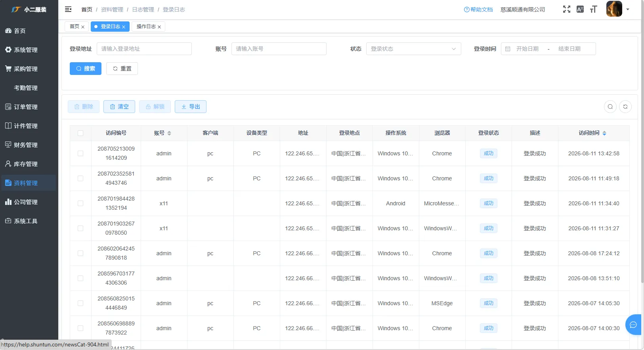The width and height of the screenshot is (644, 350).
Task: Expand 订单管理 sidebar menu
Action: click(x=29, y=107)
